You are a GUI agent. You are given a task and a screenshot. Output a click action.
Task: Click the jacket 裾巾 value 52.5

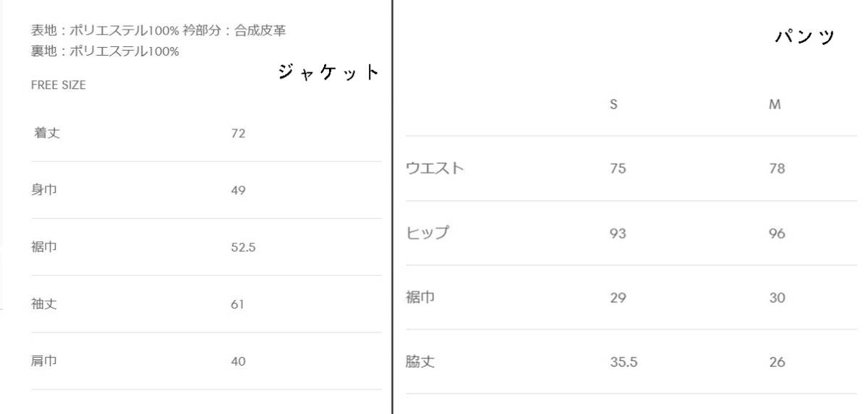point(243,248)
